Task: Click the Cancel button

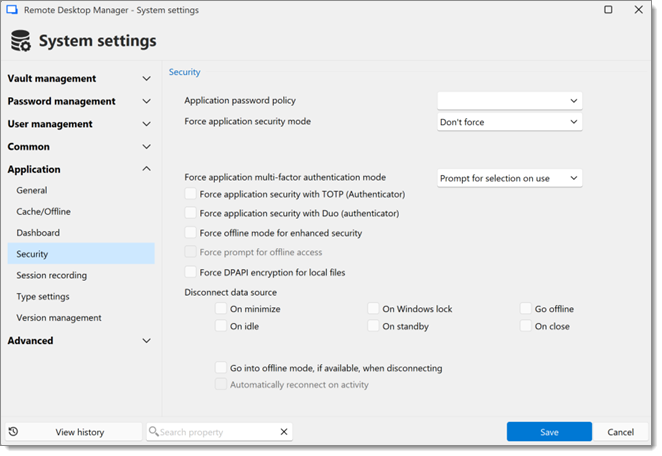Action: click(621, 432)
